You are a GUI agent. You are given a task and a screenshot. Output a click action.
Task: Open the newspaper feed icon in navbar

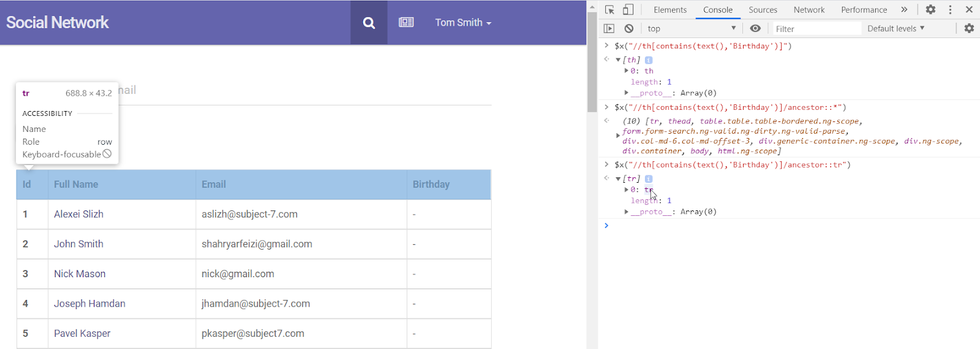coord(406,23)
